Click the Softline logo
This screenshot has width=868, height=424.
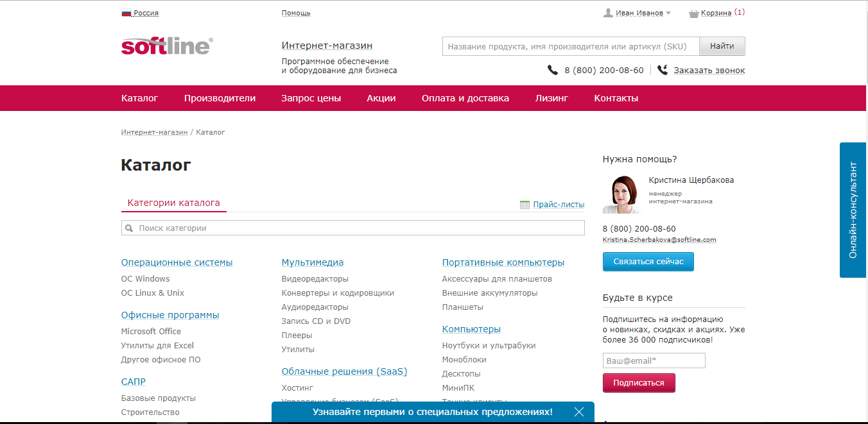[166, 46]
